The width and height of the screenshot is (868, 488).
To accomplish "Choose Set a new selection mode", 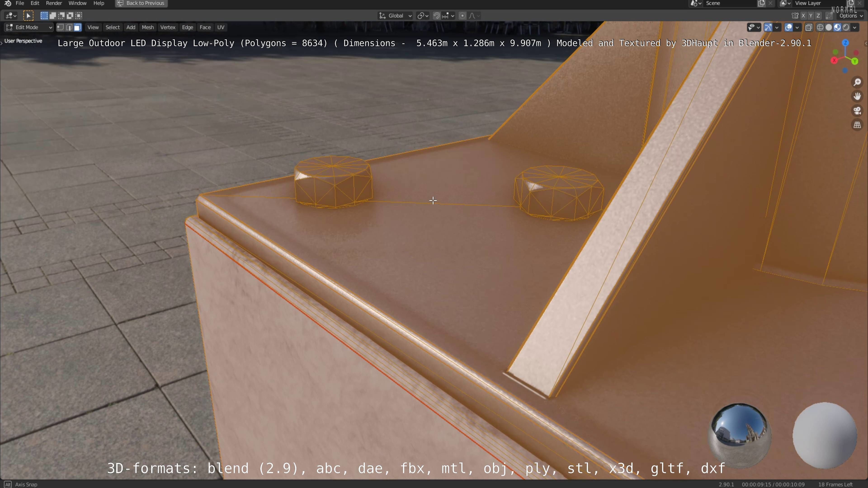I will coord(44,16).
